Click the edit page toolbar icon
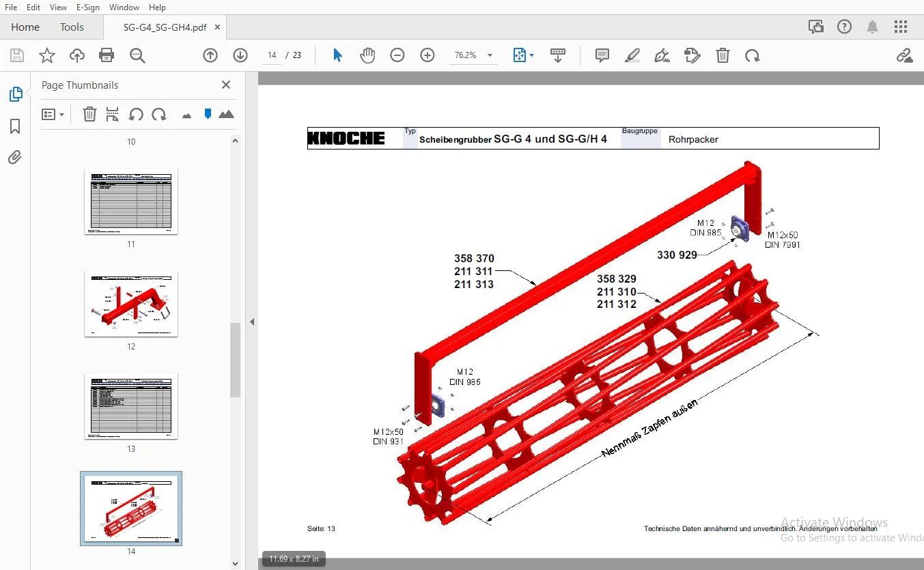924x570 pixels. pyautogui.click(x=692, y=55)
